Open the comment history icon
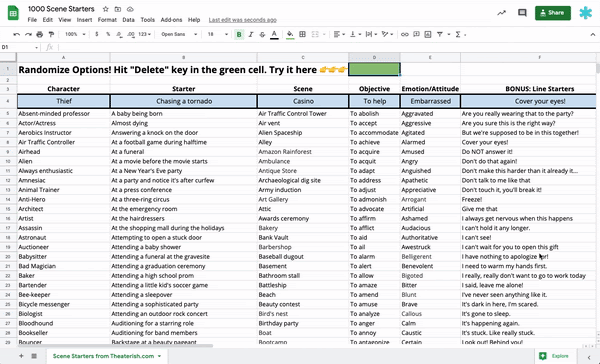Image resolution: width=600 pixels, height=364 pixels. coord(522,13)
